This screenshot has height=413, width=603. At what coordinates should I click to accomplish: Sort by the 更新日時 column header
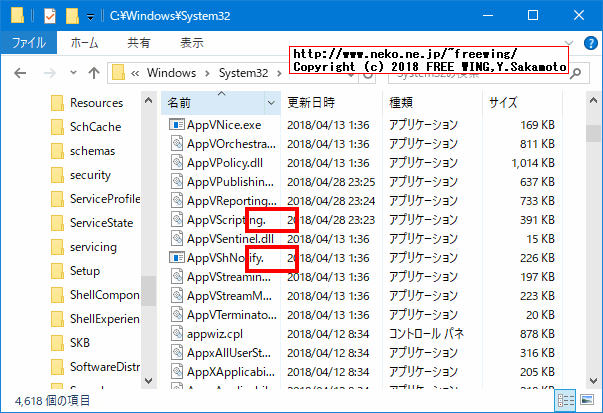331,103
